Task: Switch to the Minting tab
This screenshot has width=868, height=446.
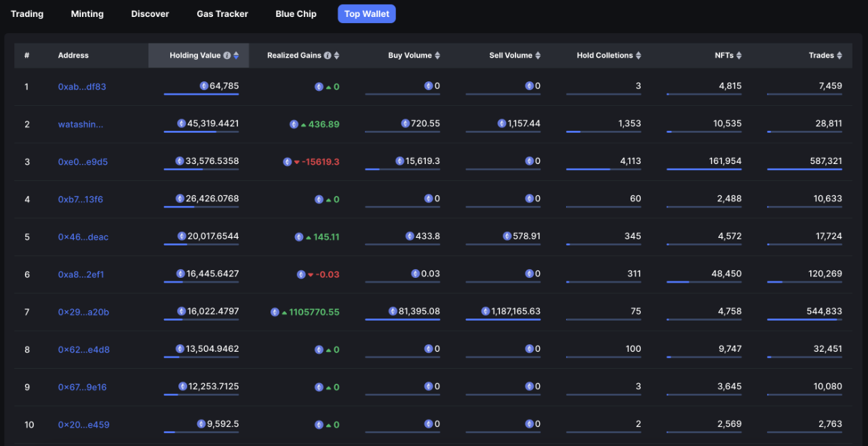Action: (x=87, y=14)
